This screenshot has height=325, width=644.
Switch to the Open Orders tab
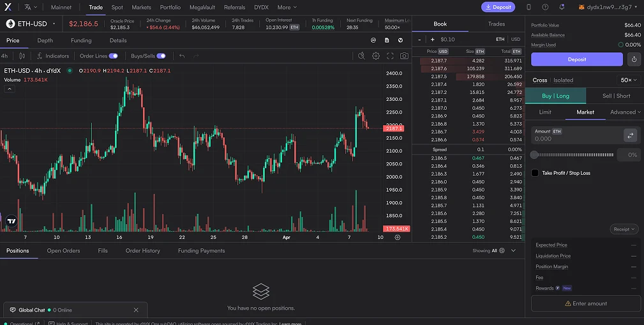(63, 251)
